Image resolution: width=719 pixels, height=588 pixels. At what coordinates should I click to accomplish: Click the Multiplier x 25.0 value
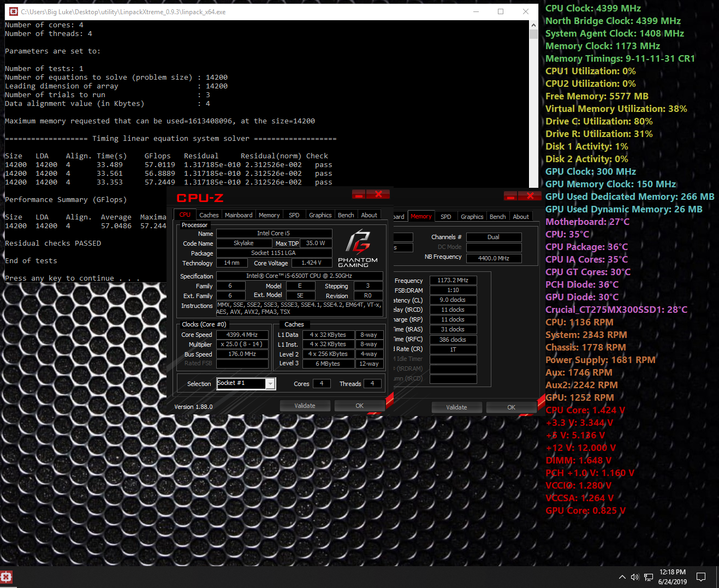(x=242, y=345)
